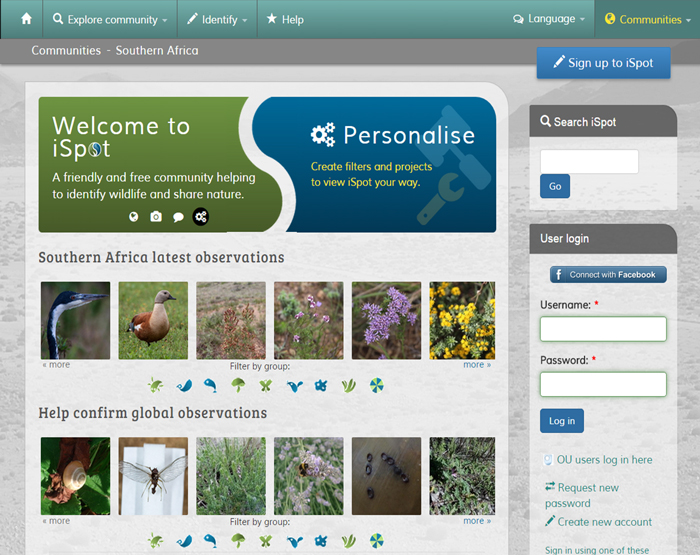Filter global observations by birds icon
The height and width of the screenshot is (555, 700).
(184, 541)
